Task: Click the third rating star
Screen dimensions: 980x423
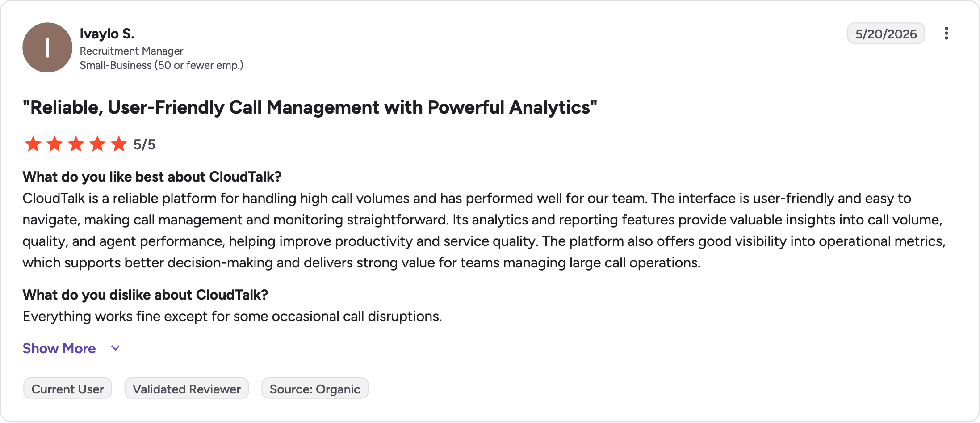Action: pos(76,144)
